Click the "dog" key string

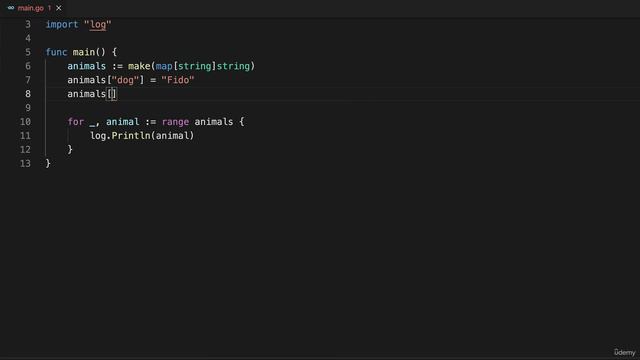125,80
